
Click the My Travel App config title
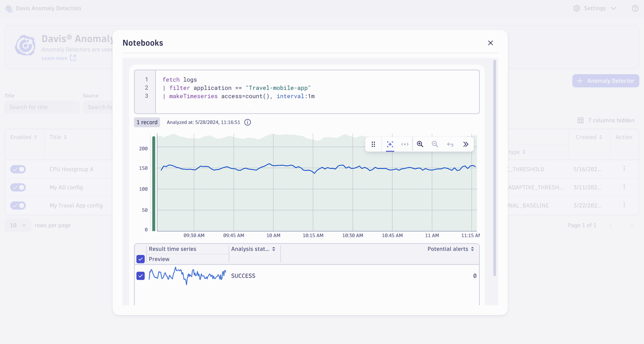coord(76,205)
